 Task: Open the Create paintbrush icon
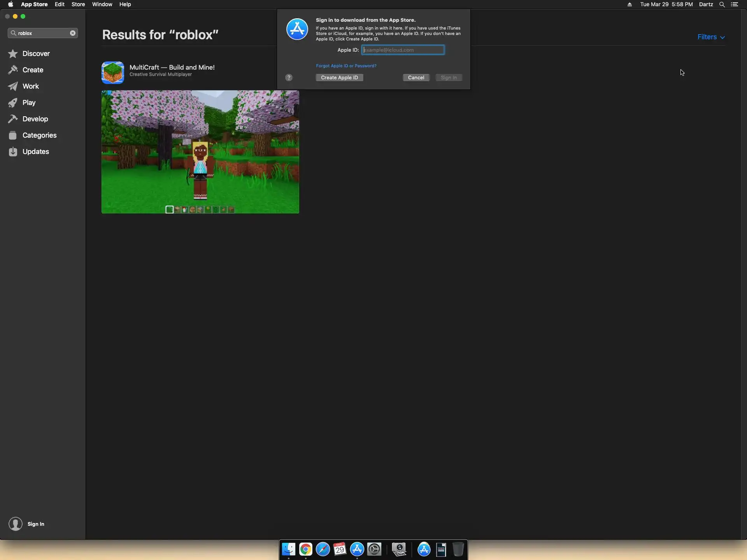tap(13, 70)
